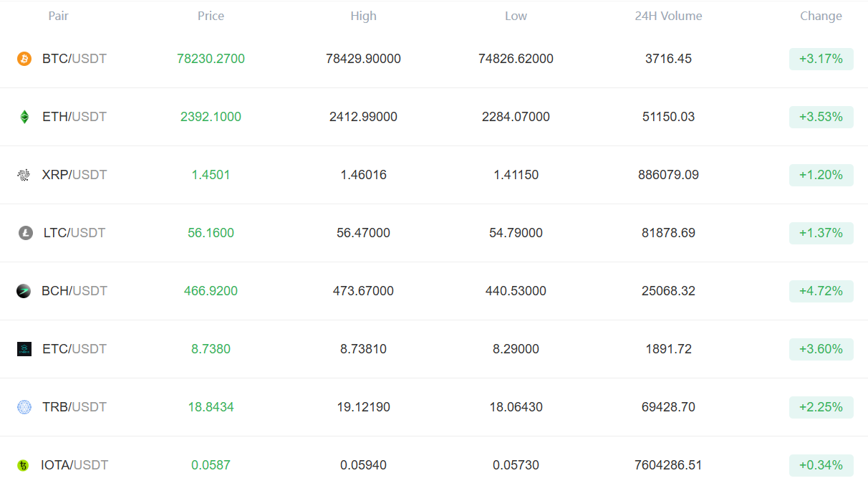This screenshot has height=501, width=868.
Task: Click the +4.72% BCH change badge
Action: 821,291
